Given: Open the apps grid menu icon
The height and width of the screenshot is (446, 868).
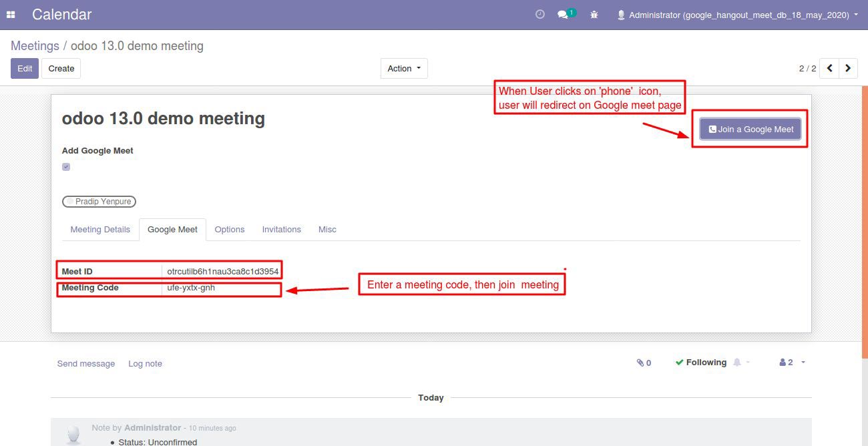Looking at the screenshot, I should [x=11, y=15].
